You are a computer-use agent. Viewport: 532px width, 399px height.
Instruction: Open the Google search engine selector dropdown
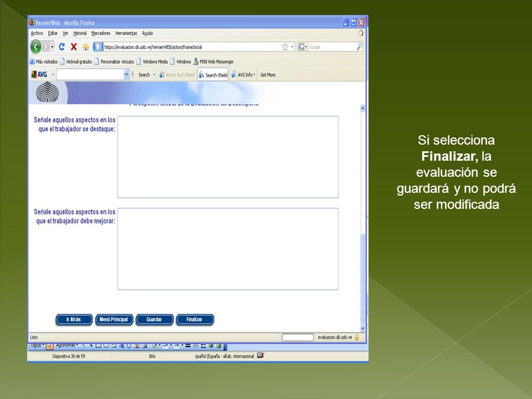click(306, 47)
